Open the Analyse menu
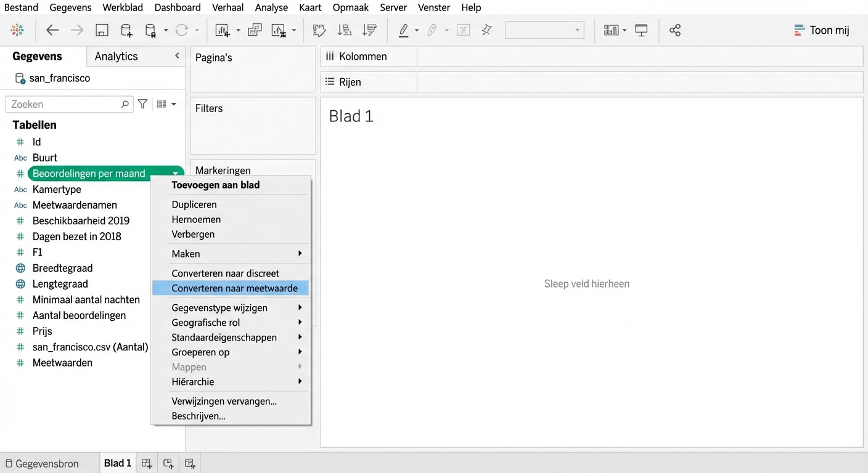This screenshot has height=473, width=868. pyautogui.click(x=271, y=7)
